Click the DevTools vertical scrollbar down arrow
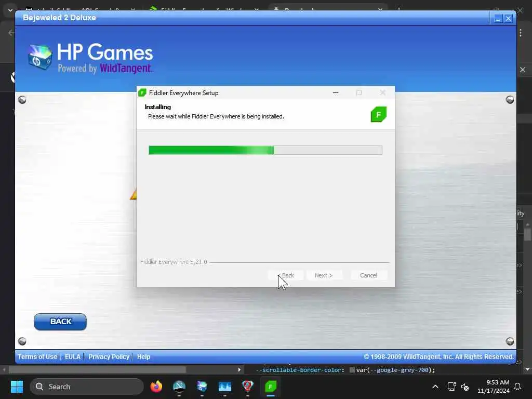532x399 pixels. (527, 369)
